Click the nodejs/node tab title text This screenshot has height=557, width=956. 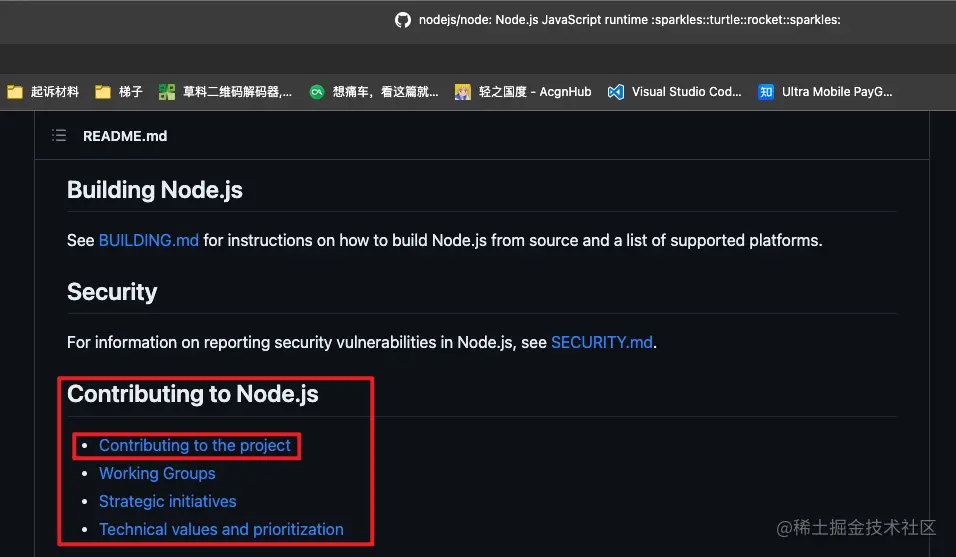pos(629,20)
